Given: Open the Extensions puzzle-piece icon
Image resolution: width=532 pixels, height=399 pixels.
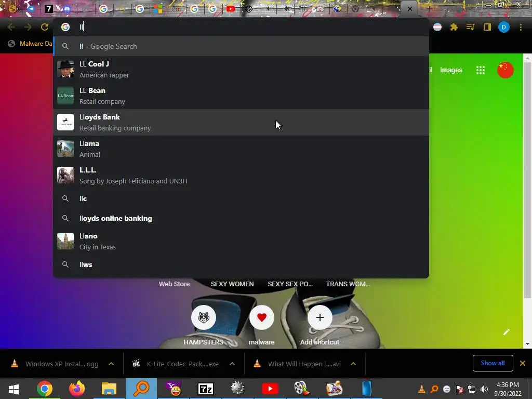Looking at the screenshot, I should tap(454, 27).
